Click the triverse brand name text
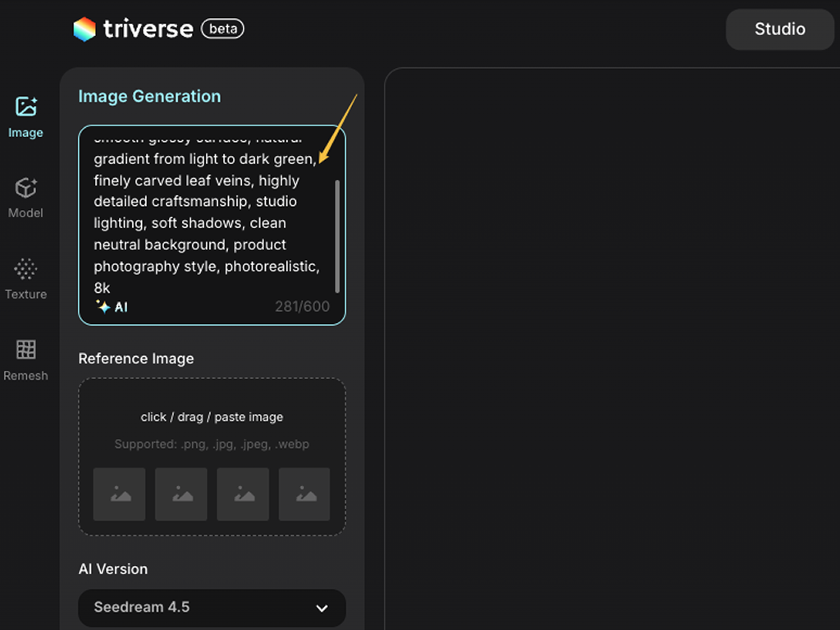The image size is (840, 630). pyautogui.click(x=148, y=30)
